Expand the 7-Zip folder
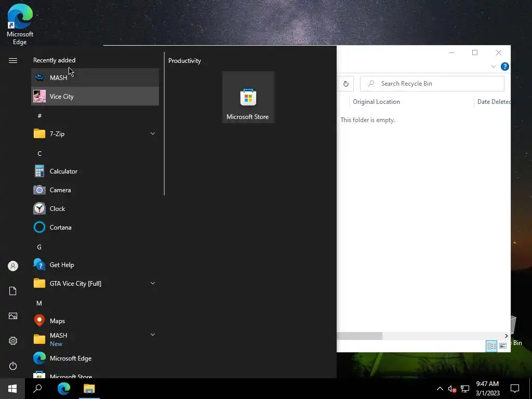The image size is (532, 399). 153,134
